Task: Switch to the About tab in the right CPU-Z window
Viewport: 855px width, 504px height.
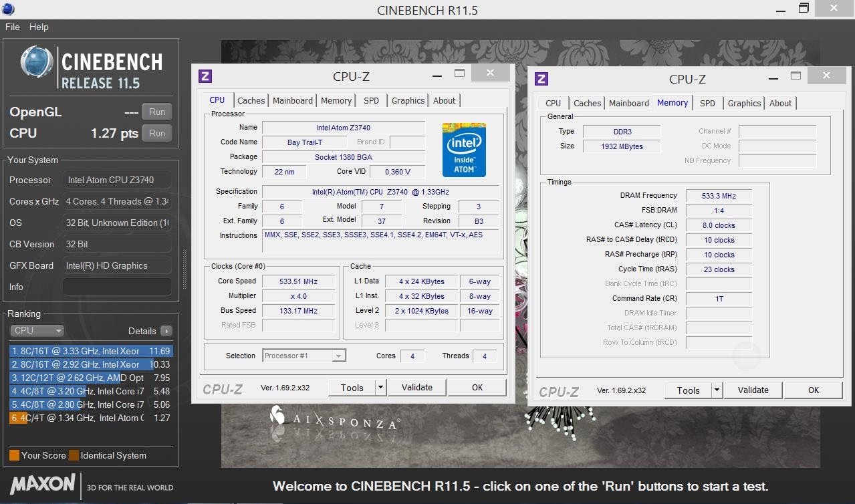Action: tap(781, 103)
